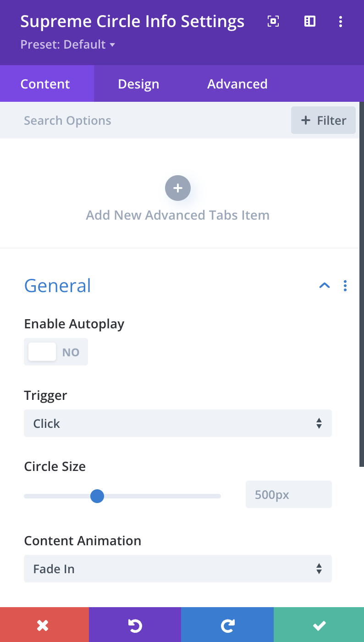Switch to the Advanced tab
Viewport: 364px width, 642px height.
coord(237,84)
